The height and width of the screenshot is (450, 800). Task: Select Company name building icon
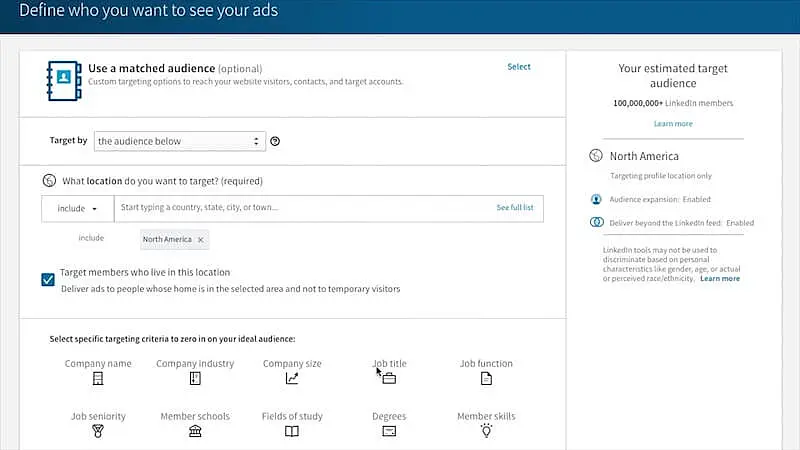tap(98, 379)
